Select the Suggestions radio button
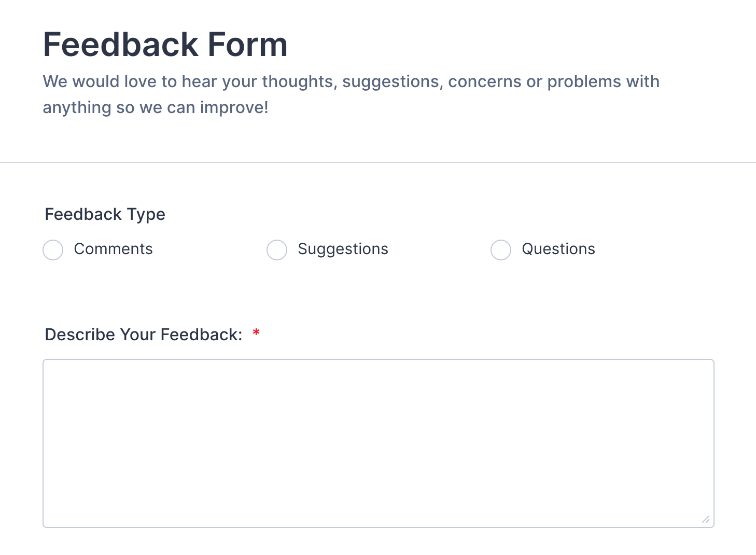756x555 pixels. [277, 250]
